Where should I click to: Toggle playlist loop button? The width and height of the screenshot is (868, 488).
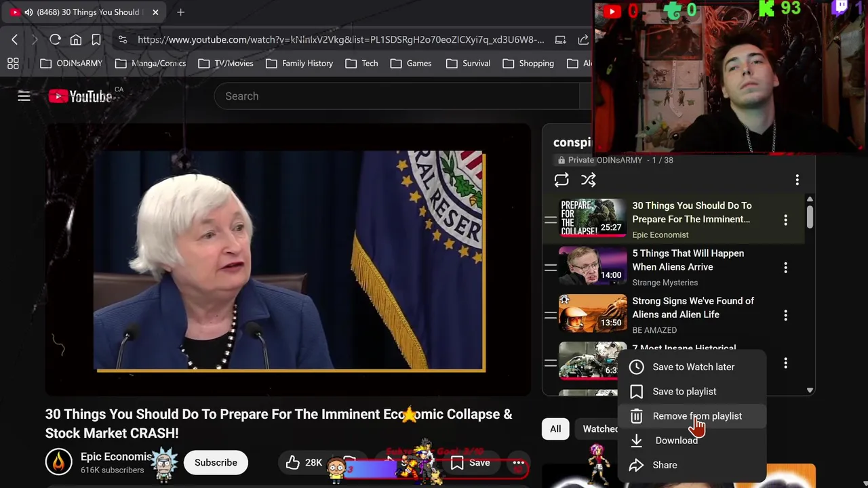(x=561, y=180)
